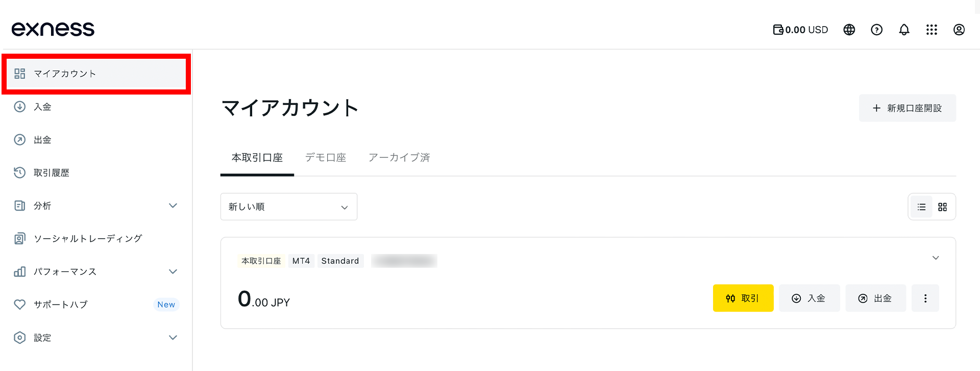Expand the account card details chevron
This screenshot has height=371, width=980.
935,258
